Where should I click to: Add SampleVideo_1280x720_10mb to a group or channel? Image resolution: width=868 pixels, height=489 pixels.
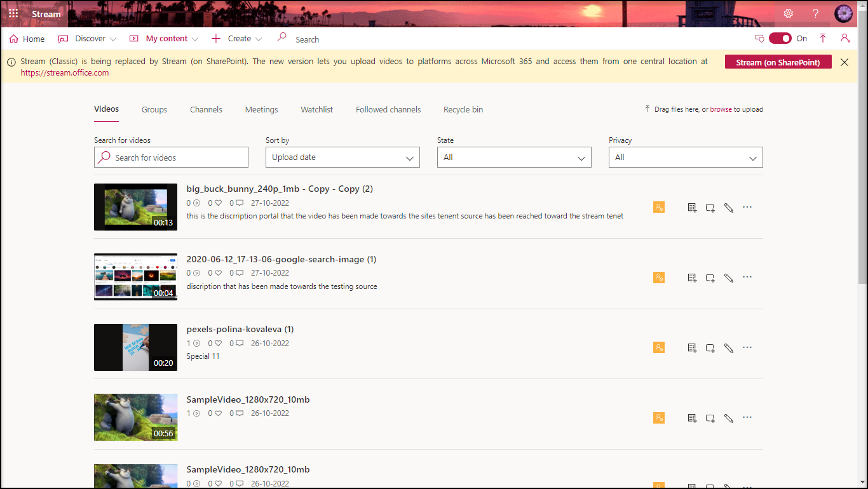[x=710, y=418]
